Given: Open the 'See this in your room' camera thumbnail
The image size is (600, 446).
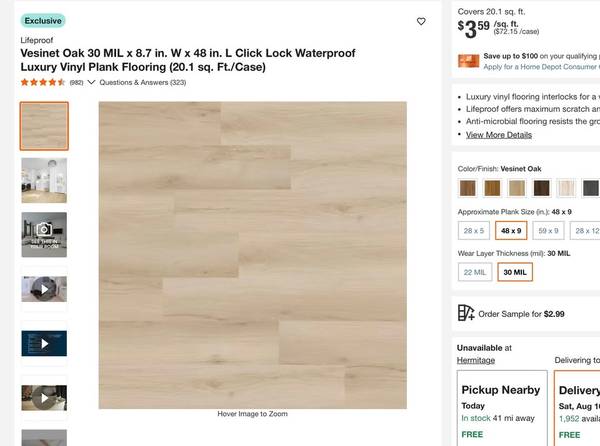Looking at the screenshot, I should 44,234.
